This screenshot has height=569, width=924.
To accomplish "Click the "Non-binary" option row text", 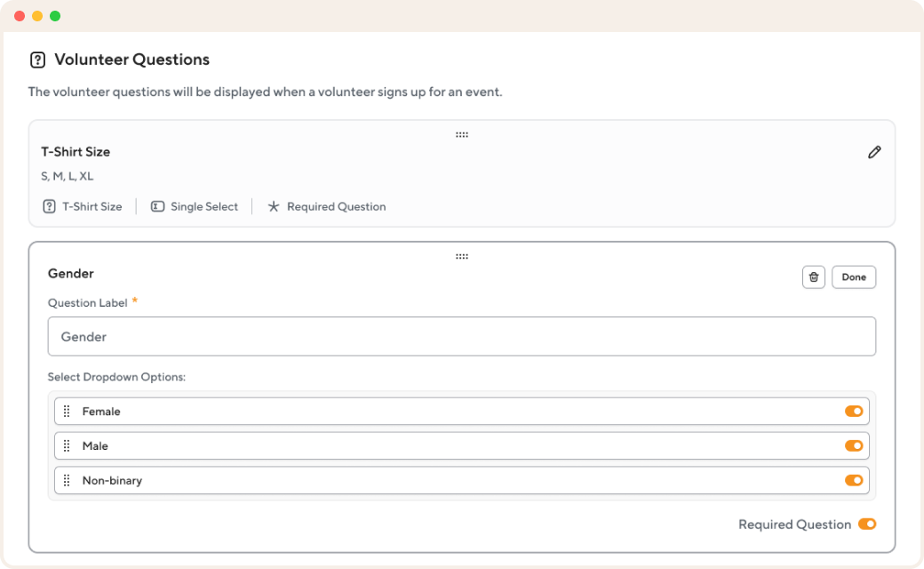I will click(112, 481).
